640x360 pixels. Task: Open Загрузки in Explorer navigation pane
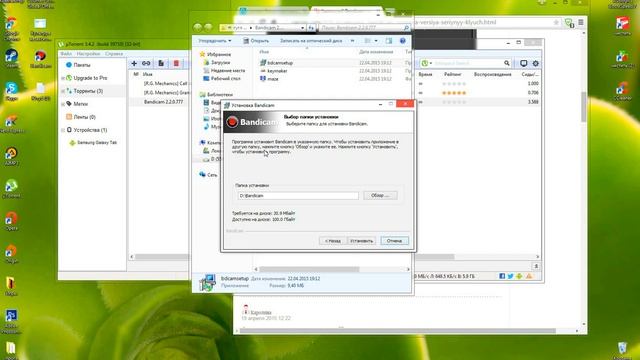click(x=220, y=62)
